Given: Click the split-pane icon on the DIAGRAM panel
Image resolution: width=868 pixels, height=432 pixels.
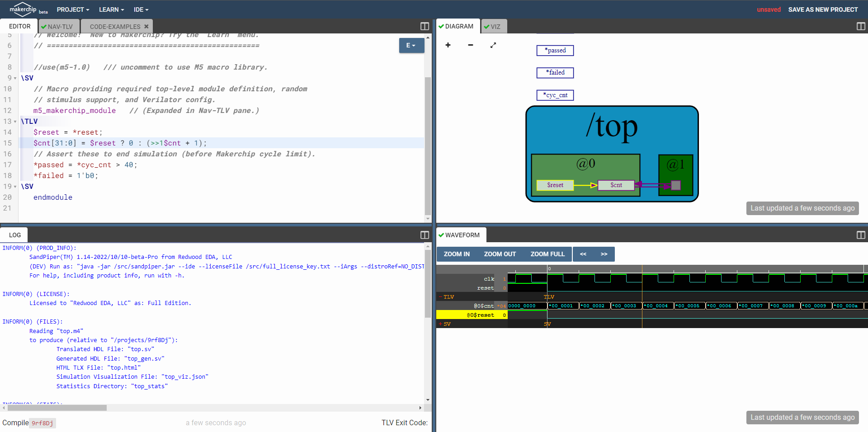Looking at the screenshot, I should (x=860, y=26).
